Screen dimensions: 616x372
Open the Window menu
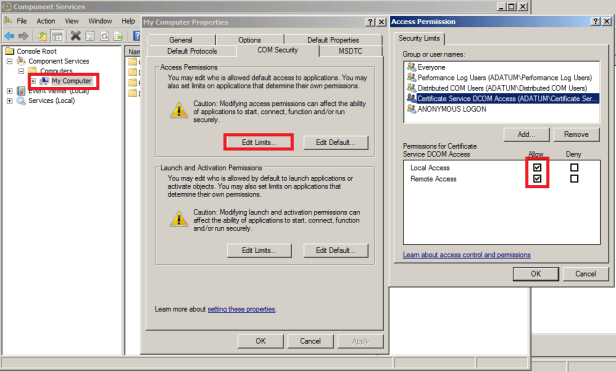coord(100,21)
